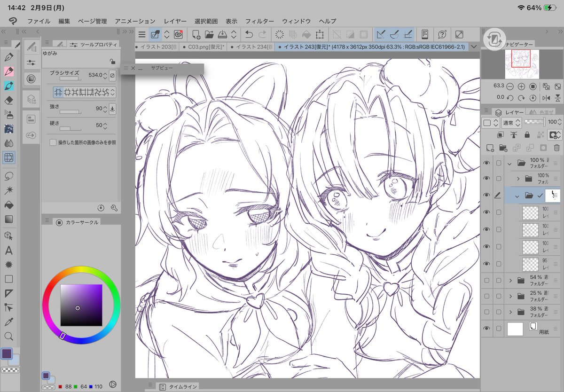
Task: Select the Auto select magic wand tool
Action: 8,190
